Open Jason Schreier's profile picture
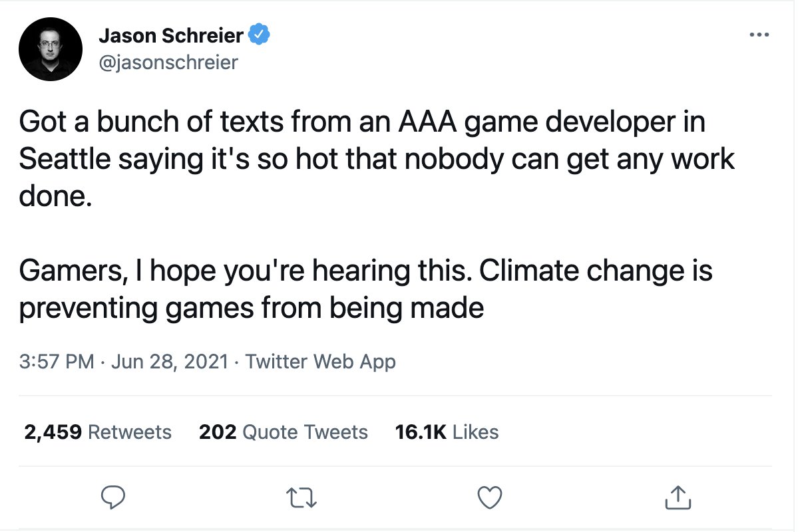Screen dimensions: 800x532 click(x=51, y=49)
